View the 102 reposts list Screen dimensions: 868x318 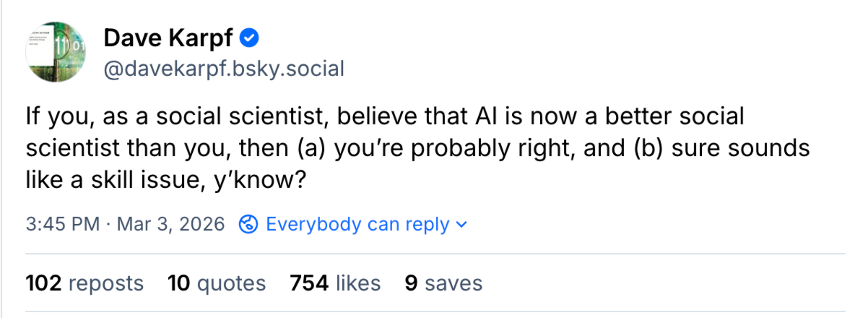tap(84, 283)
